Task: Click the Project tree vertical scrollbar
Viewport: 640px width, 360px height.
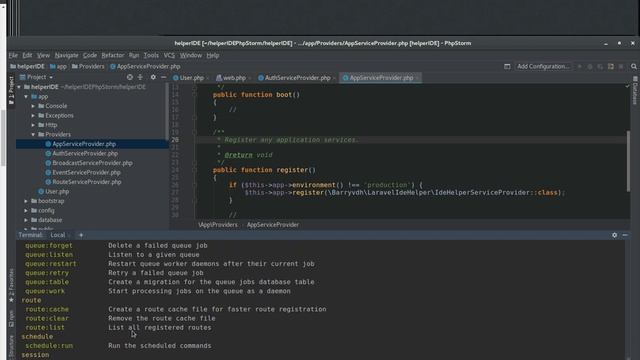Action: click(x=167, y=110)
